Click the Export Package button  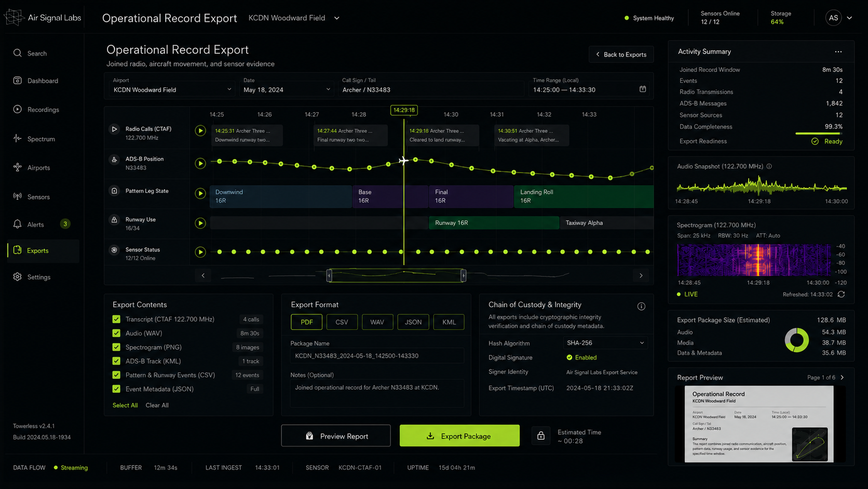(459, 435)
